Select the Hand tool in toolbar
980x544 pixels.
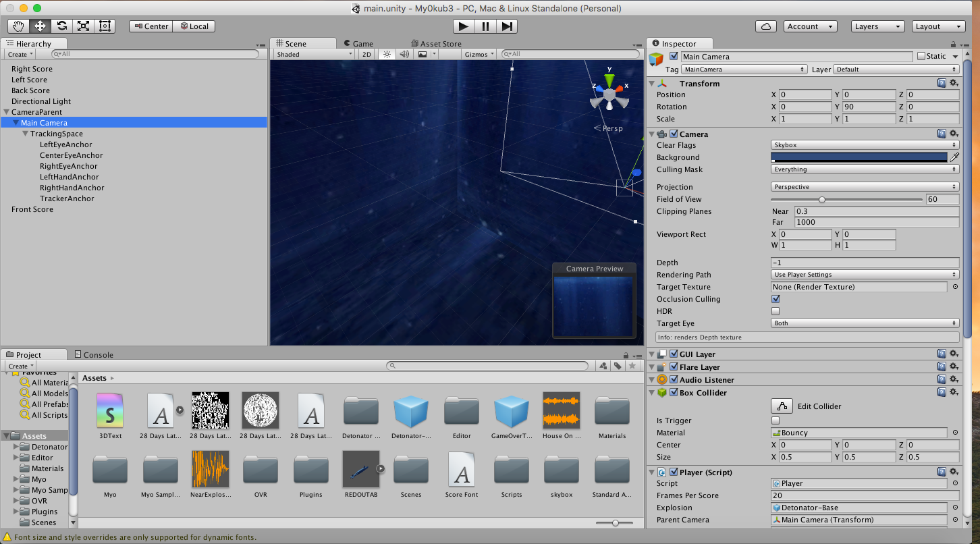point(19,26)
